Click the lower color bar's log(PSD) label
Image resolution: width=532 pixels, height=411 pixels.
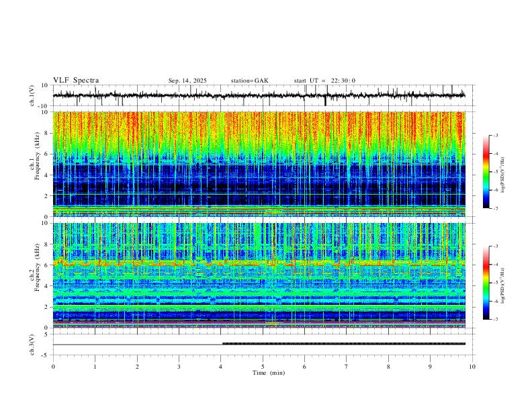[503, 285]
